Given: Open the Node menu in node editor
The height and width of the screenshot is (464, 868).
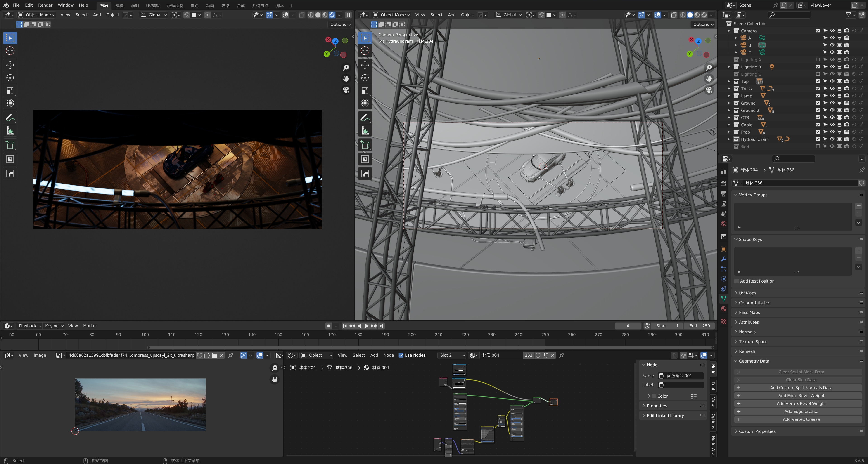Looking at the screenshot, I should point(389,355).
